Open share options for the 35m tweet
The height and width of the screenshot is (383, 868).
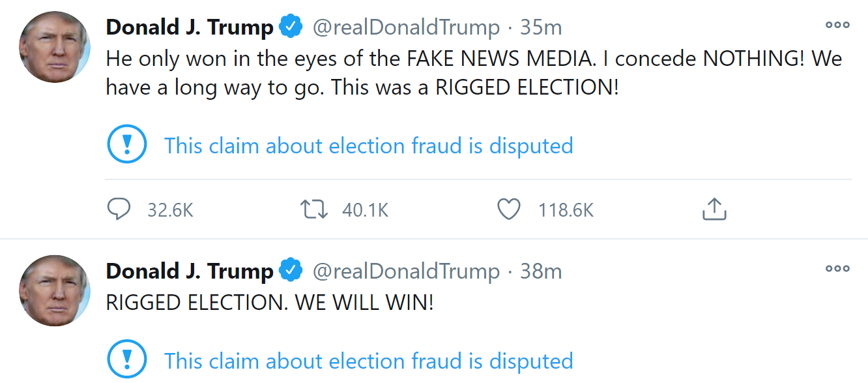click(714, 209)
